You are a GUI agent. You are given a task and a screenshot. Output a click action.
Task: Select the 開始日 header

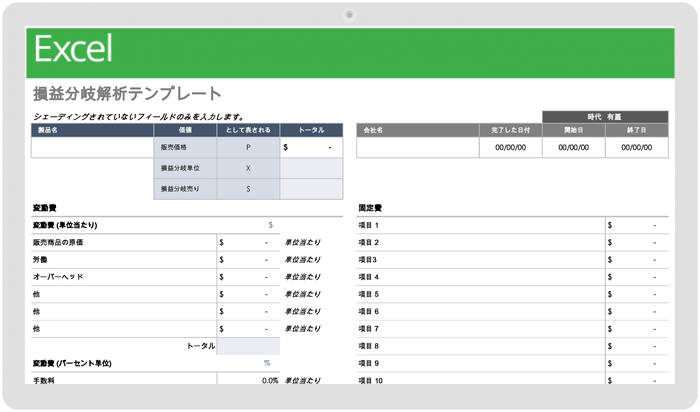click(574, 130)
